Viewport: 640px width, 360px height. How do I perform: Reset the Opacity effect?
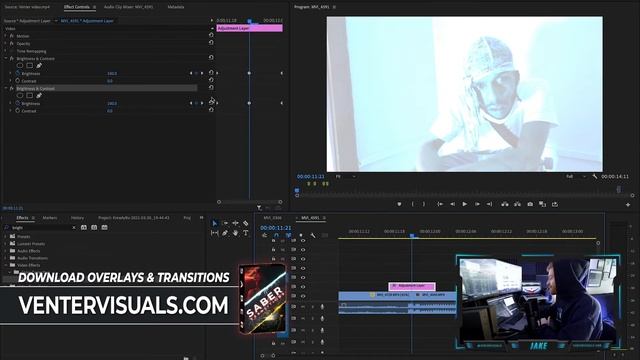tap(211, 43)
